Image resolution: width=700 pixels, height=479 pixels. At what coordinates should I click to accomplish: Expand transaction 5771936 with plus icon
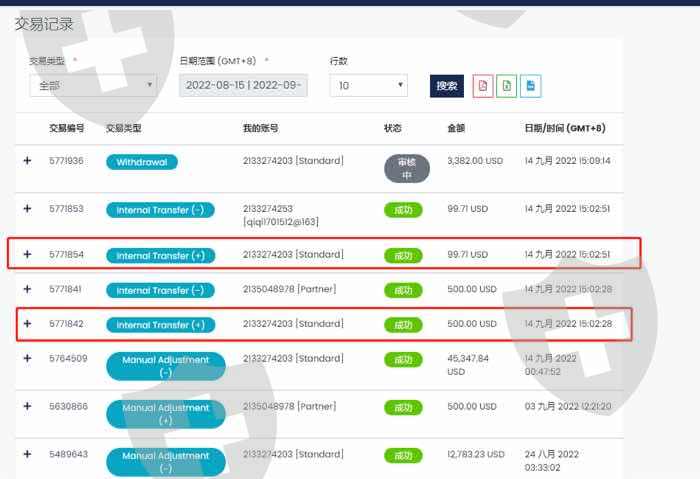pyautogui.click(x=27, y=160)
